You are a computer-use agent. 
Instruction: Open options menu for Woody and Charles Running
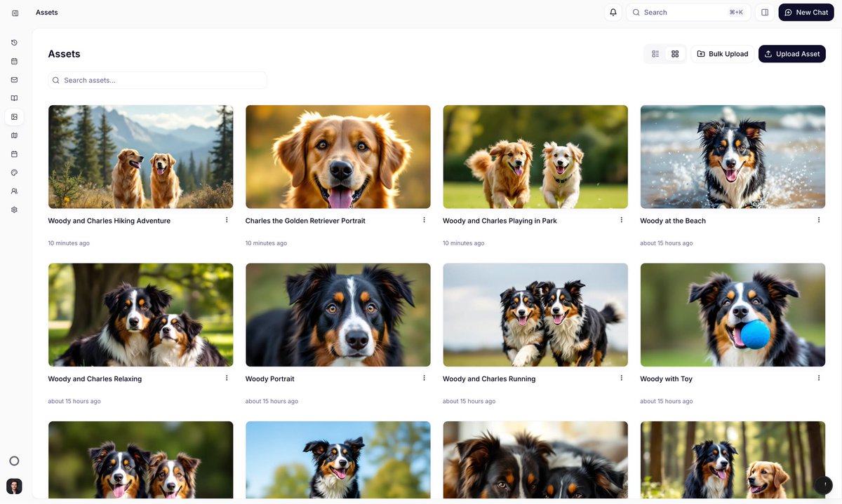point(622,378)
